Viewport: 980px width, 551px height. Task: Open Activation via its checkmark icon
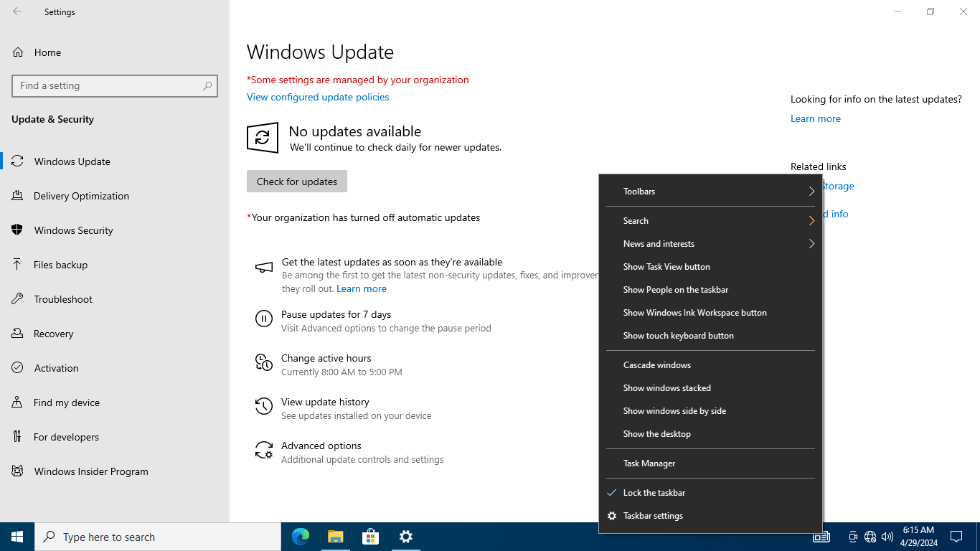pos(17,368)
